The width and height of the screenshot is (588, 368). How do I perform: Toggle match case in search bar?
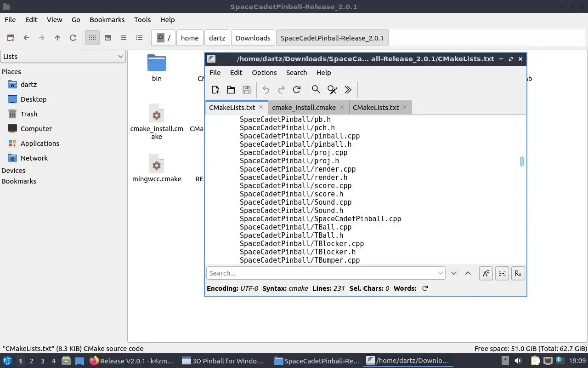[486, 273]
